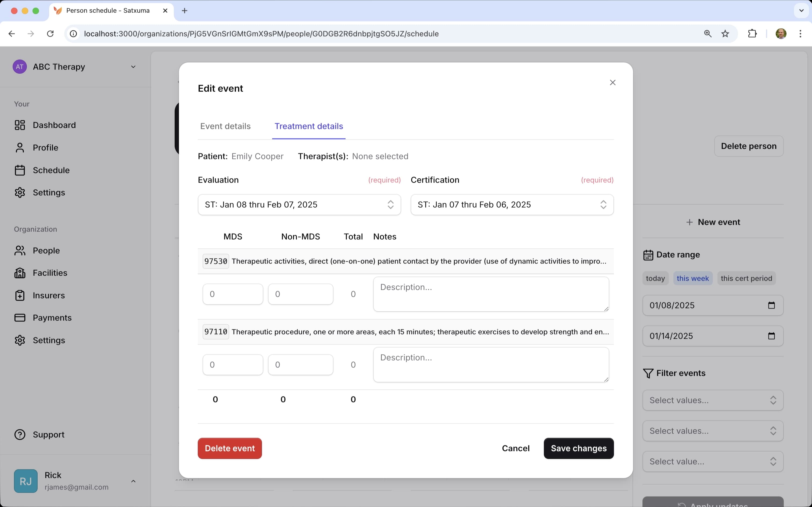
Task: Open Facilities in the sidebar
Action: [41, 273]
